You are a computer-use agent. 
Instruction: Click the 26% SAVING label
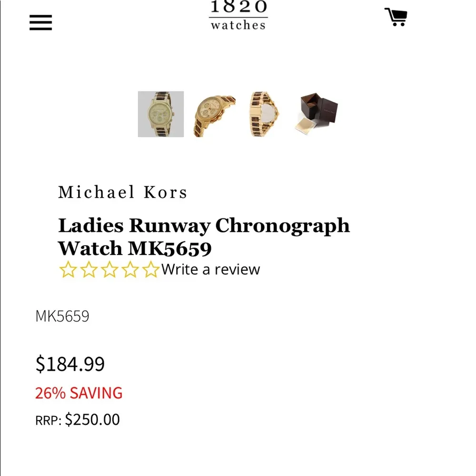tap(79, 393)
